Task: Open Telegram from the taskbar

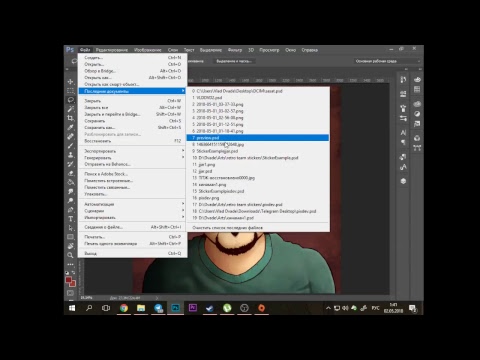Action: pos(158,308)
